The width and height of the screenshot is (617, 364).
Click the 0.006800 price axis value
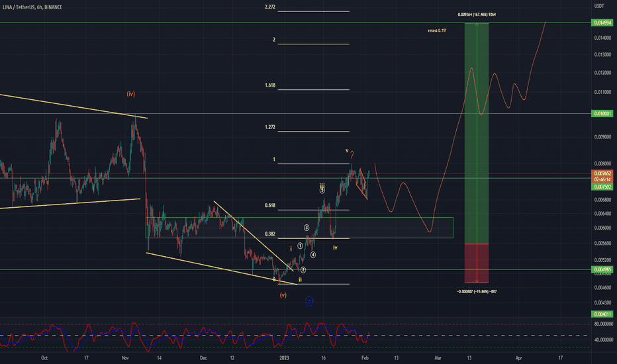pos(602,200)
